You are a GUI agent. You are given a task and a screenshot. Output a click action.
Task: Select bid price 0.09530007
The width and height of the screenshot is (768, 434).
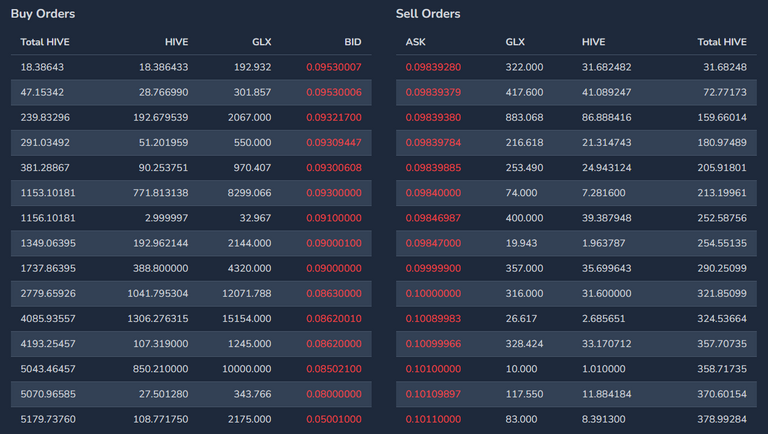[x=334, y=67]
